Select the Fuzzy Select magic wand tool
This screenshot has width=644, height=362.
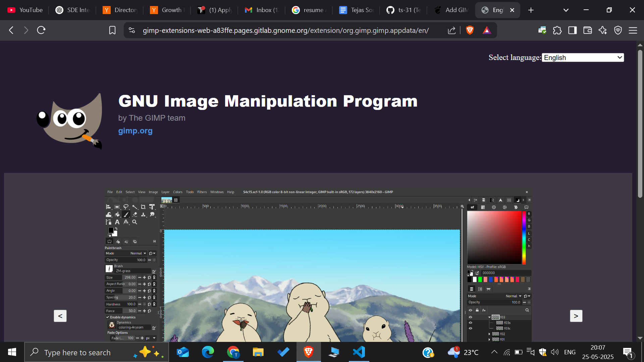pos(135,207)
